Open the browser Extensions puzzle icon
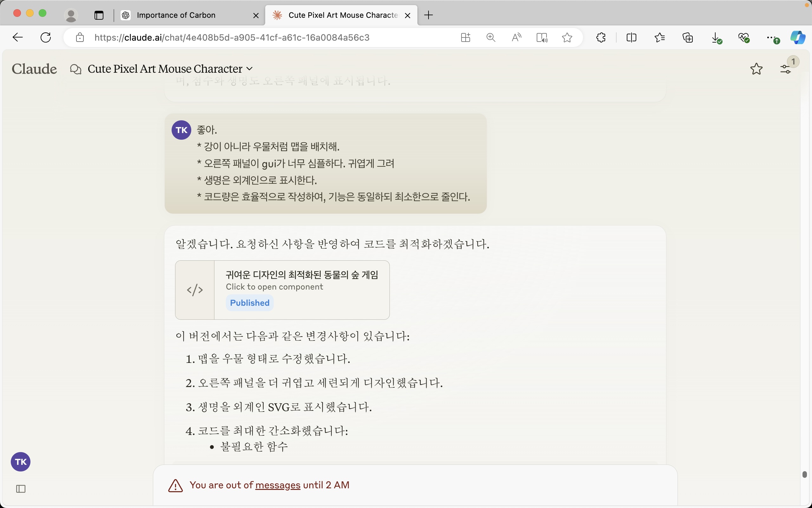This screenshot has height=508, width=812. tap(601, 37)
